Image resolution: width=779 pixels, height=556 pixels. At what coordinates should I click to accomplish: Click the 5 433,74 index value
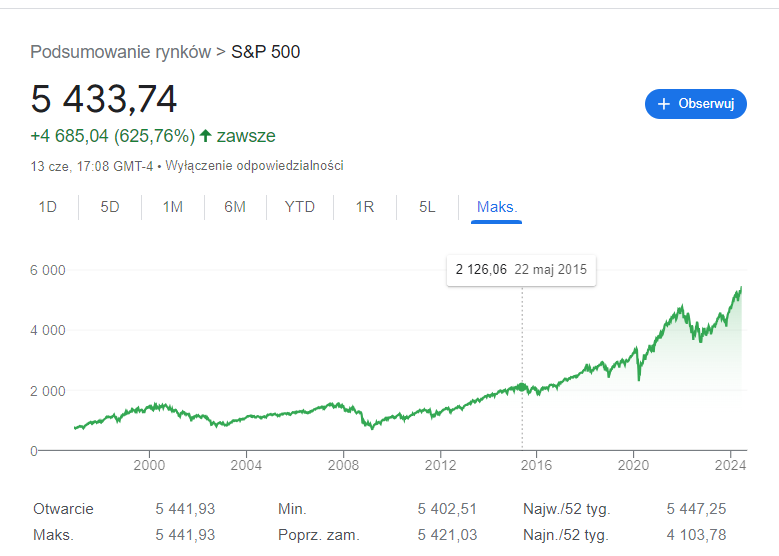[104, 99]
